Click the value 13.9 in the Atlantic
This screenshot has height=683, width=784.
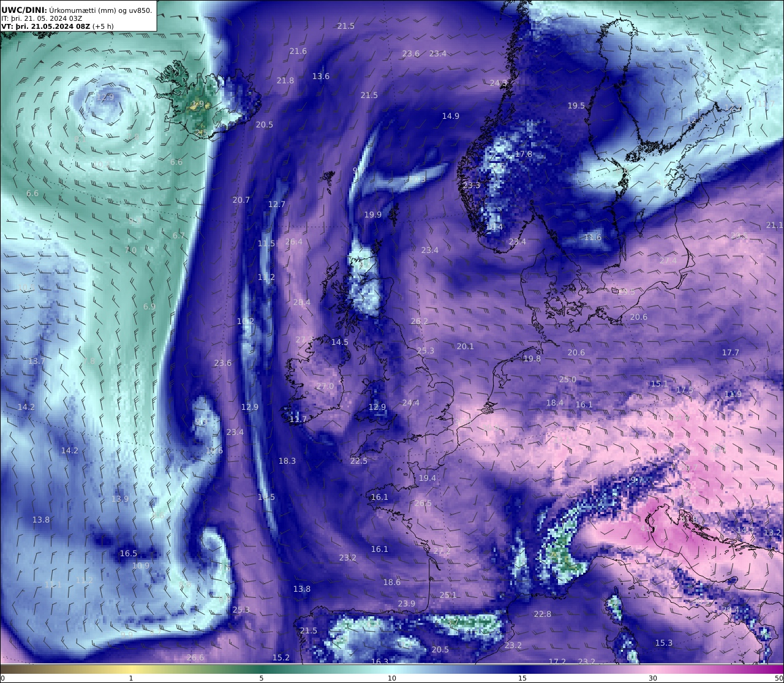pyautogui.click(x=120, y=499)
